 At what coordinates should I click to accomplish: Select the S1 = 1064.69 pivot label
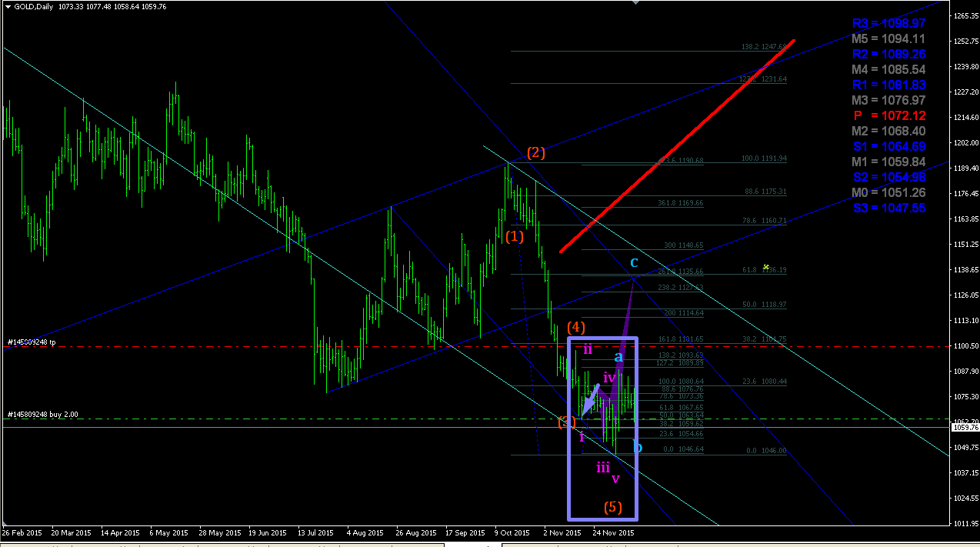(888, 146)
